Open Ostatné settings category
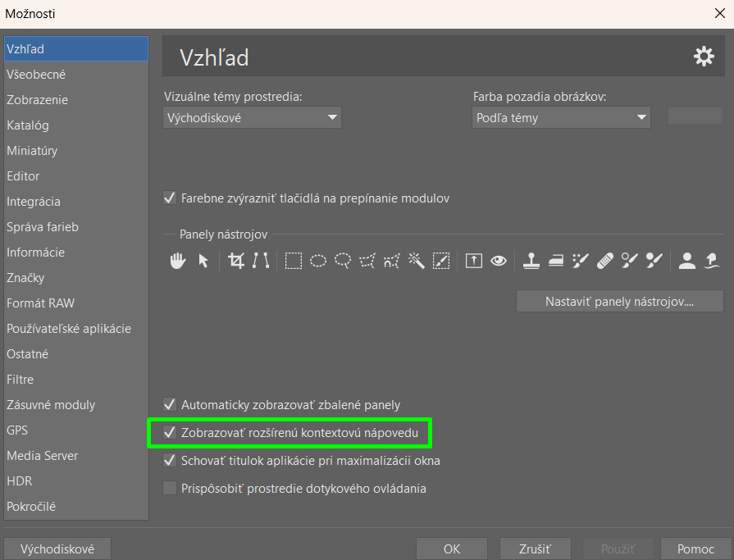Viewport: 734px width, 560px height. 75,353
